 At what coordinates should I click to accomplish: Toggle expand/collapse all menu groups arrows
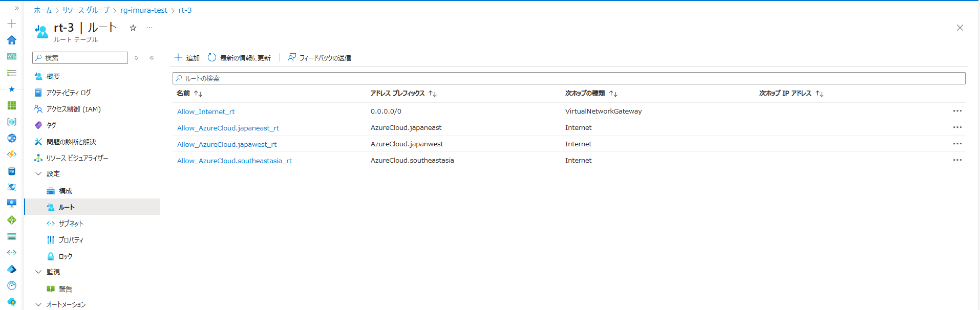(x=136, y=58)
